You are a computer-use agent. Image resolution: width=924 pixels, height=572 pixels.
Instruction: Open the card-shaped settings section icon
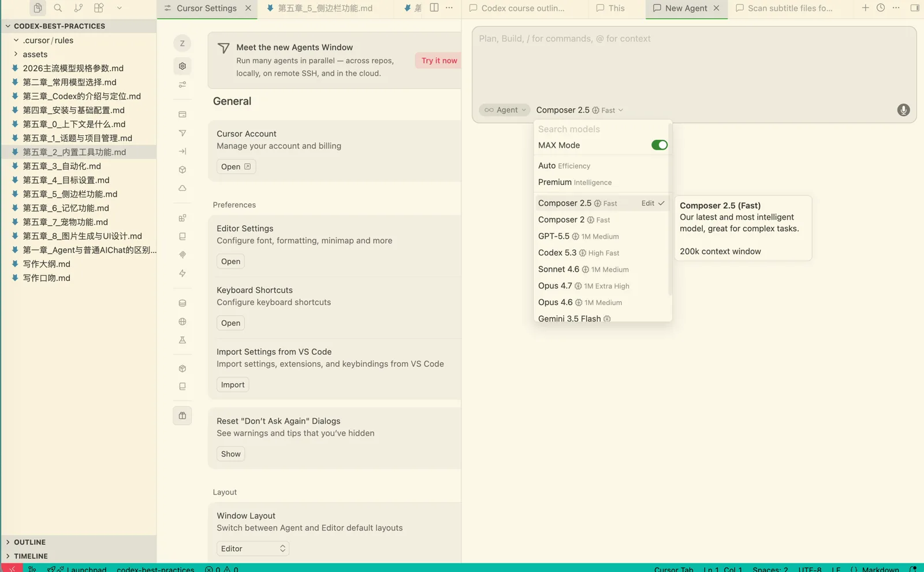182,114
